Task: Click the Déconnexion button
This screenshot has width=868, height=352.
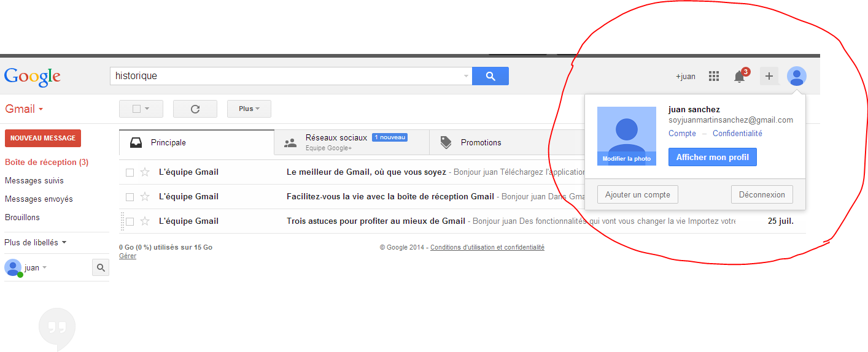Action: pyautogui.click(x=762, y=194)
